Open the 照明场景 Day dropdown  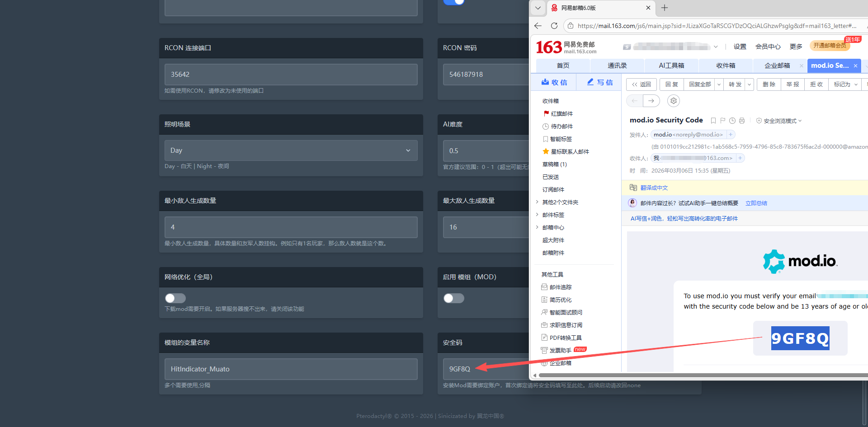(291, 150)
